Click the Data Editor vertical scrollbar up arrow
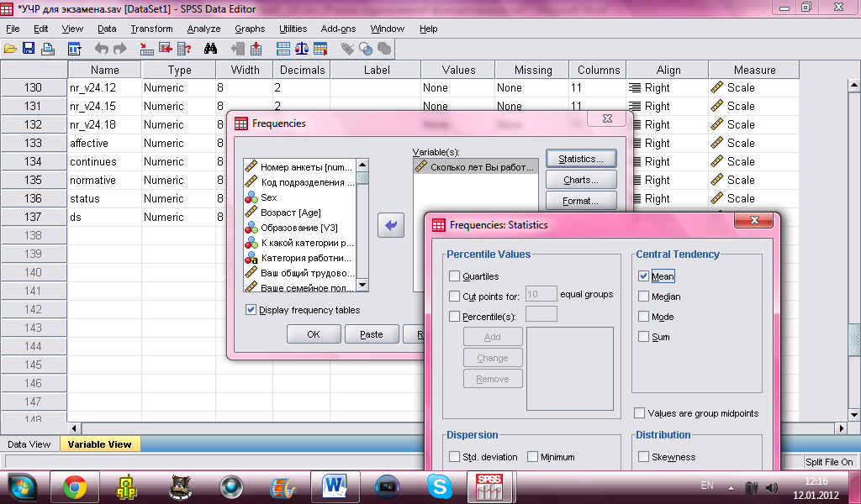861x504 pixels. click(x=854, y=86)
